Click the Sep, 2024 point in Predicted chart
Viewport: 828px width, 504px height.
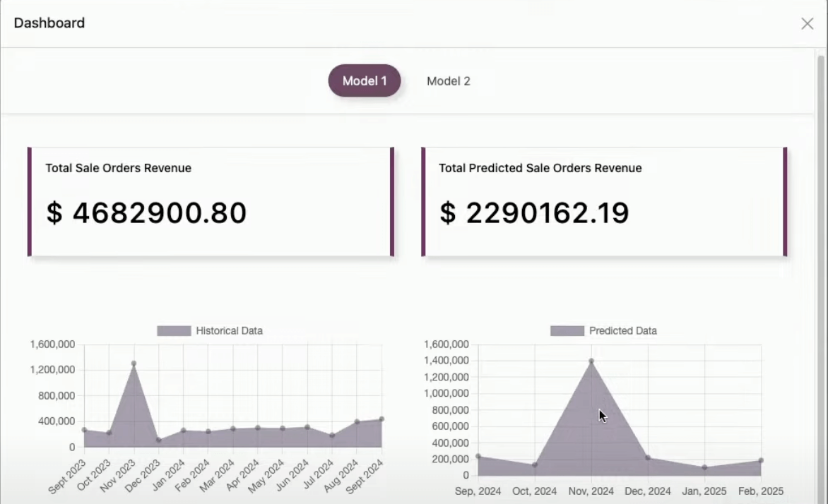click(x=478, y=456)
